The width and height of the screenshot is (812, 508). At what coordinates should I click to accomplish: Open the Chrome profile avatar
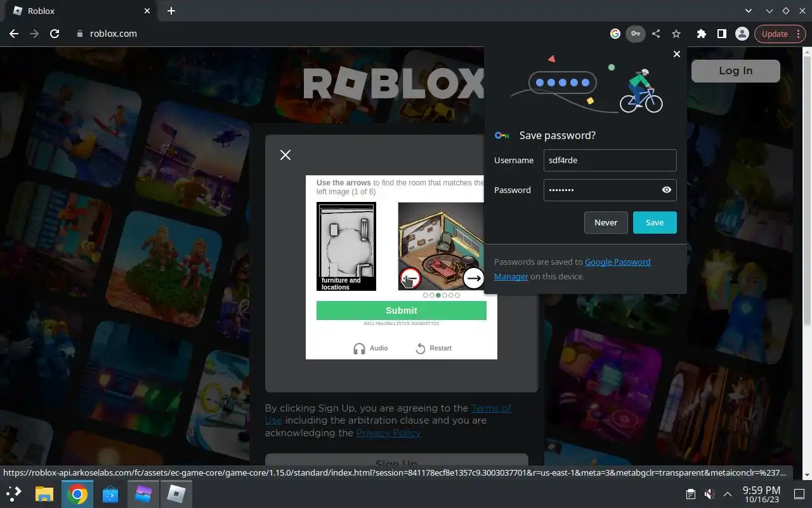coord(742,34)
